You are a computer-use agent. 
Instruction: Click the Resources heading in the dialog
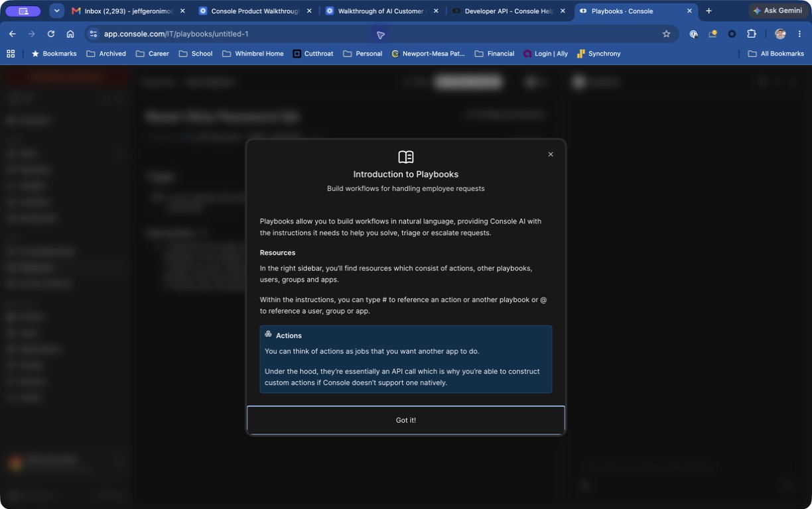(x=277, y=253)
